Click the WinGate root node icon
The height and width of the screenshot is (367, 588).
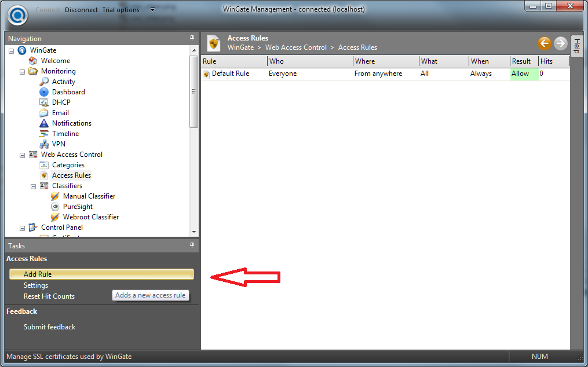tap(22, 50)
